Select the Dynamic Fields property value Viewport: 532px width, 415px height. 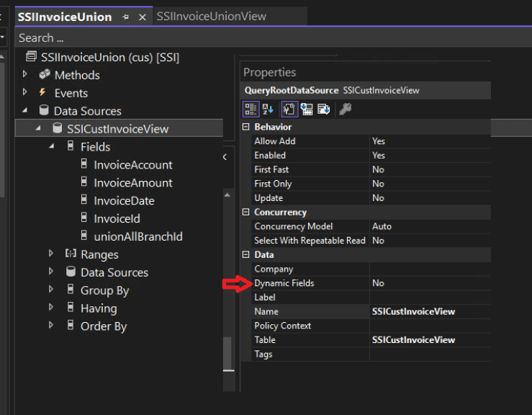point(430,283)
